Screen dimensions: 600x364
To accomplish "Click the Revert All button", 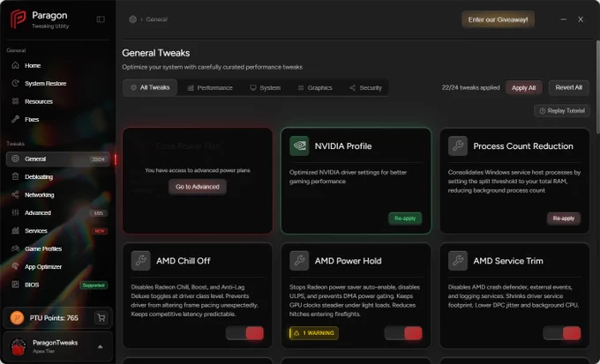I will click(x=568, y=87).
